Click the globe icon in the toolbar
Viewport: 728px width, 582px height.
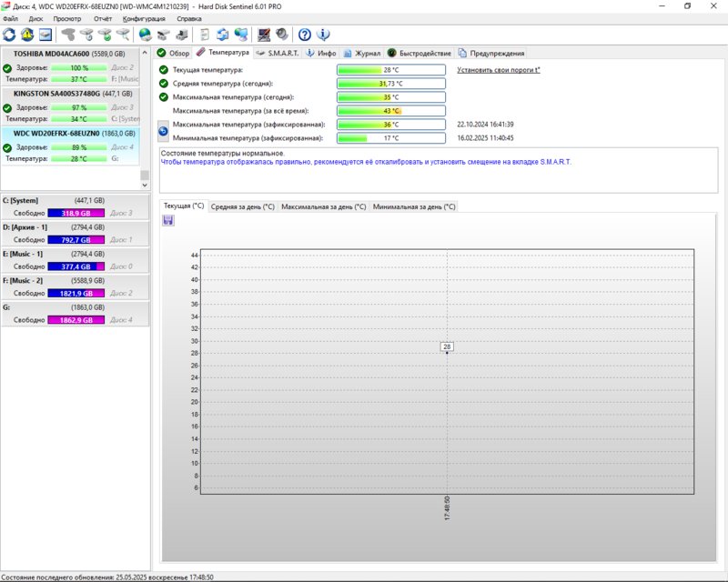(x=146, y=35)
